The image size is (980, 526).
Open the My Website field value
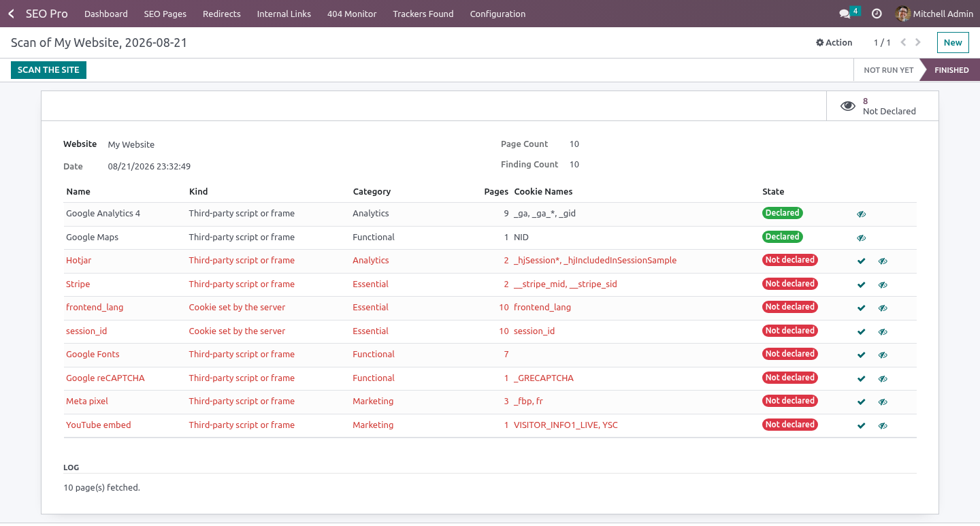(131, 144)
